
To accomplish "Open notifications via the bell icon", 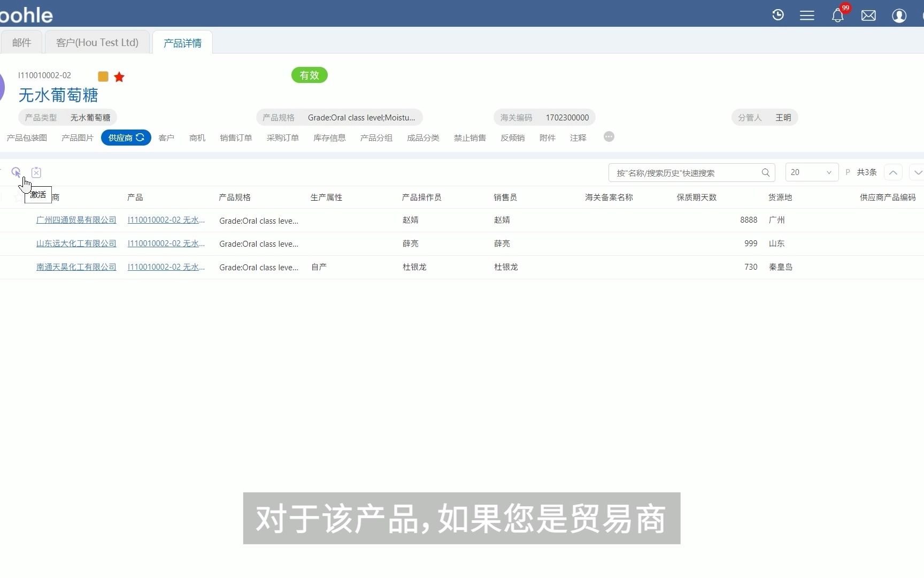I will pyautogui.click(x=837, y=16).
